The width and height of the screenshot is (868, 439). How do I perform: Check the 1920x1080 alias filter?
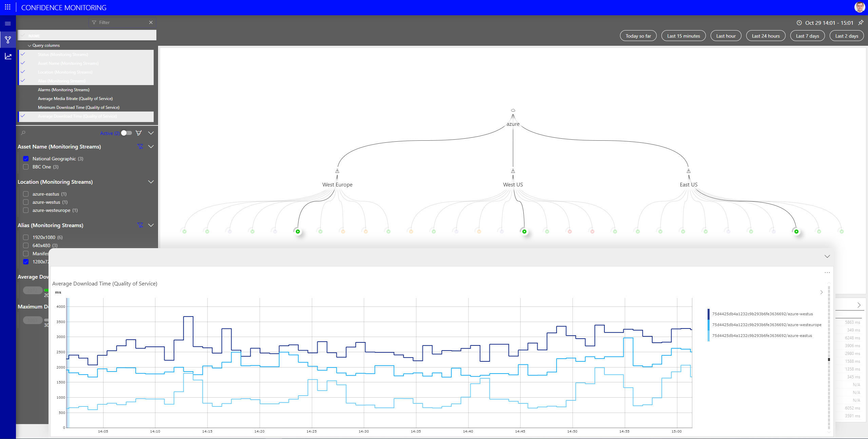[26, 237]
